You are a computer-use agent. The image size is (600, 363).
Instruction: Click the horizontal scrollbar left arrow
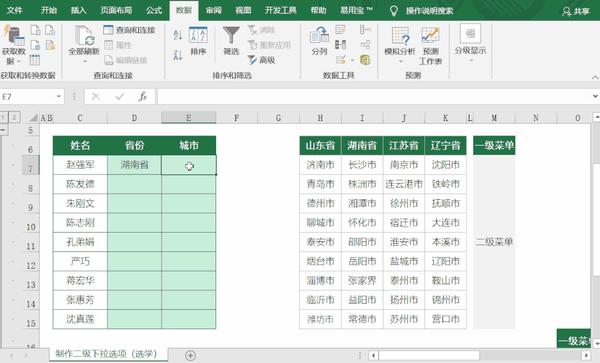(374, 355)
